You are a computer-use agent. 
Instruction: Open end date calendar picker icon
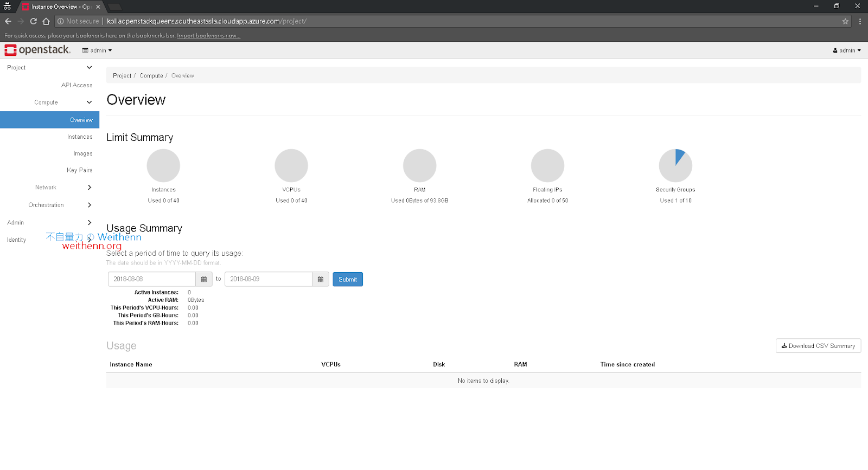point(321,279)
